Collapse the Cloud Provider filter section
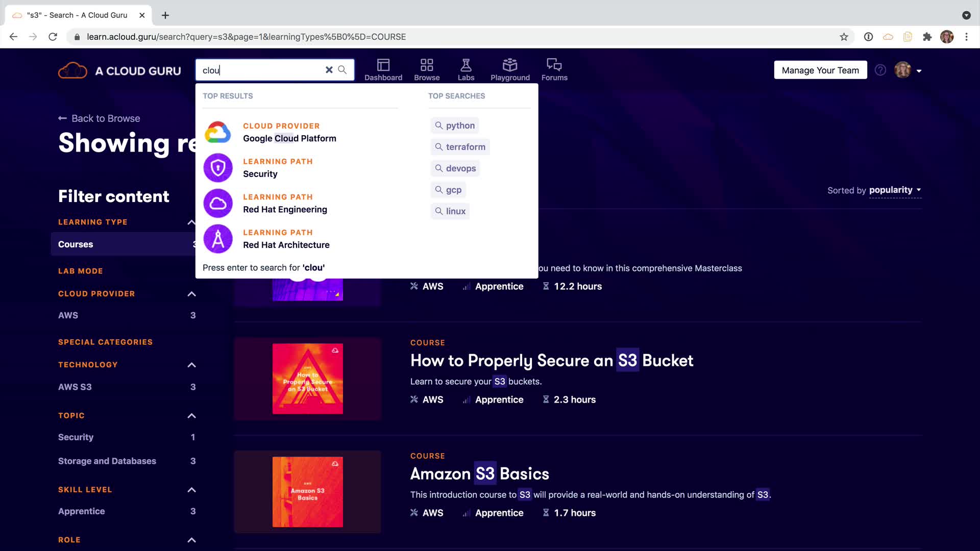This screenshot has height=551, width=980. tap(191, 294)
